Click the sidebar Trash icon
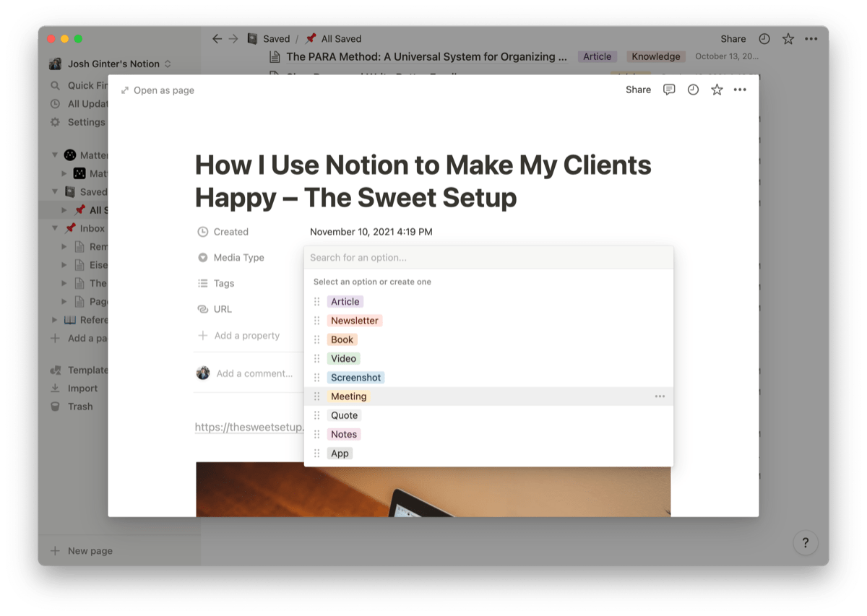Image resolution: width=867 pixels, height=616 pixels. pos(55,407)
